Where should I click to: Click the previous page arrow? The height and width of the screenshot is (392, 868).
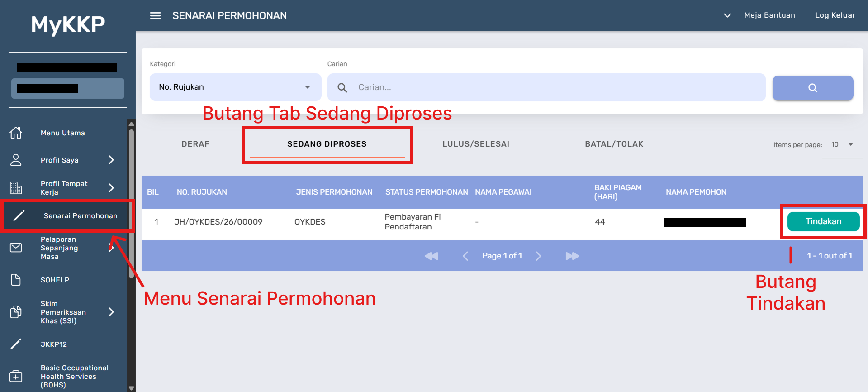465,256
